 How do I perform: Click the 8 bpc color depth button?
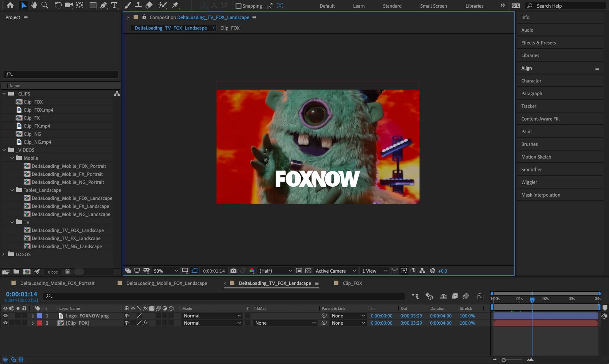(x=53, y=272)
